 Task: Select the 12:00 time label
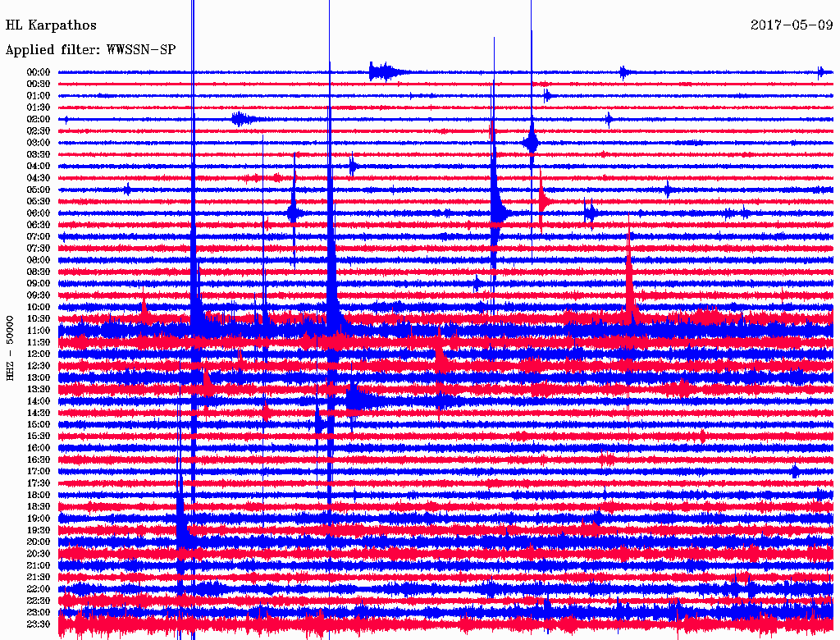[39, 354]
